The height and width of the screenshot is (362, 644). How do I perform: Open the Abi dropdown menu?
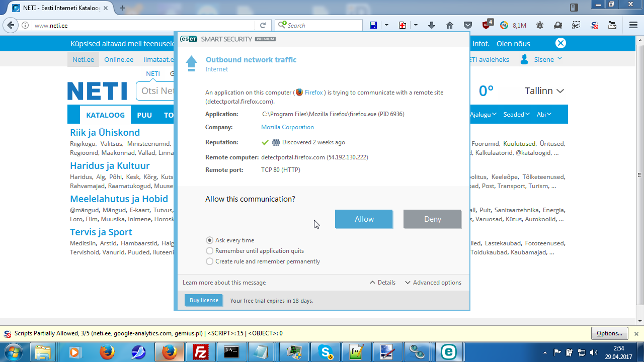click(x=543, y=114)
